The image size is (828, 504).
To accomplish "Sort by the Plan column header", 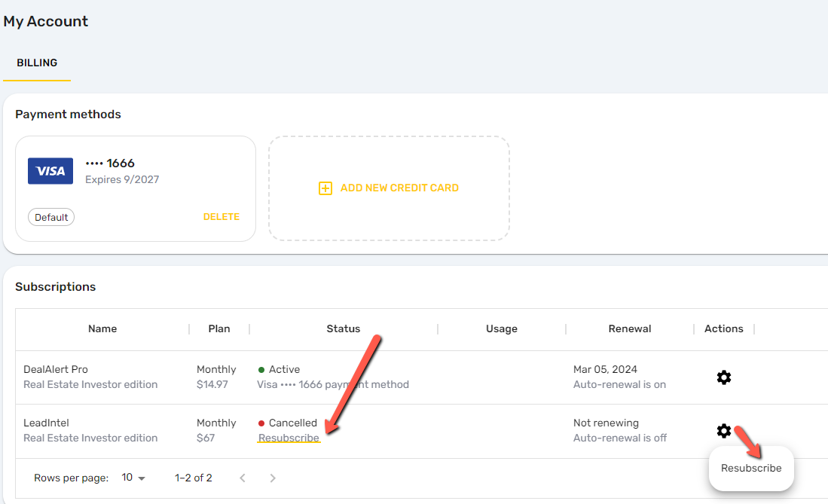I will tap(219, 328).
